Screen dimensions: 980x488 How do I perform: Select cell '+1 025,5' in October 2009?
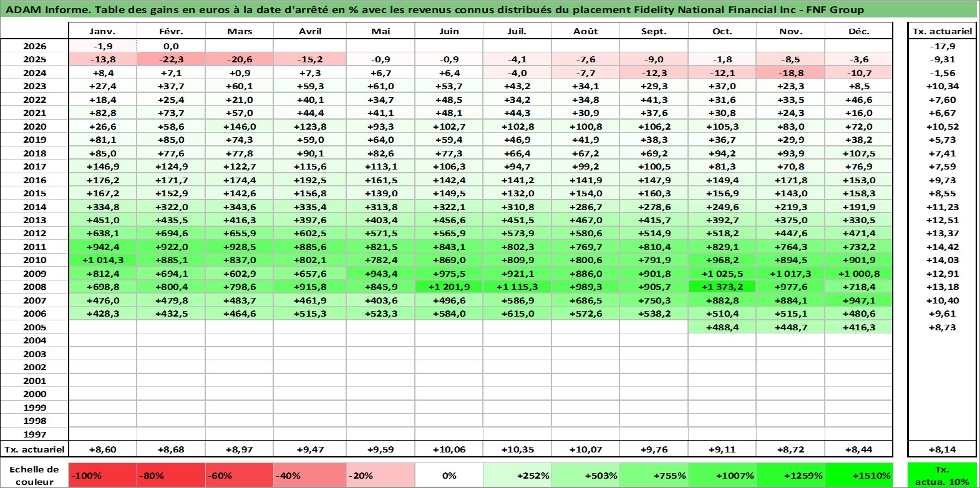(722, 274)
